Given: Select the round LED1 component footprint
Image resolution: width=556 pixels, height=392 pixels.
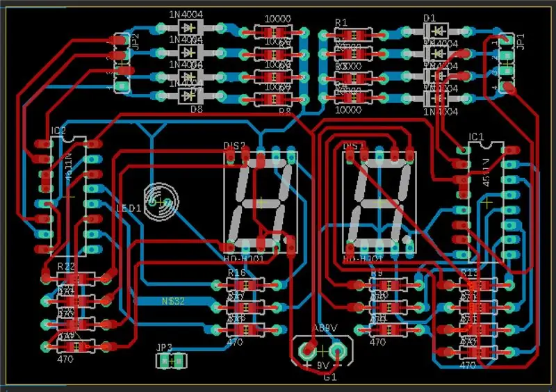Looking at the screenshot, I should point(161,202).
